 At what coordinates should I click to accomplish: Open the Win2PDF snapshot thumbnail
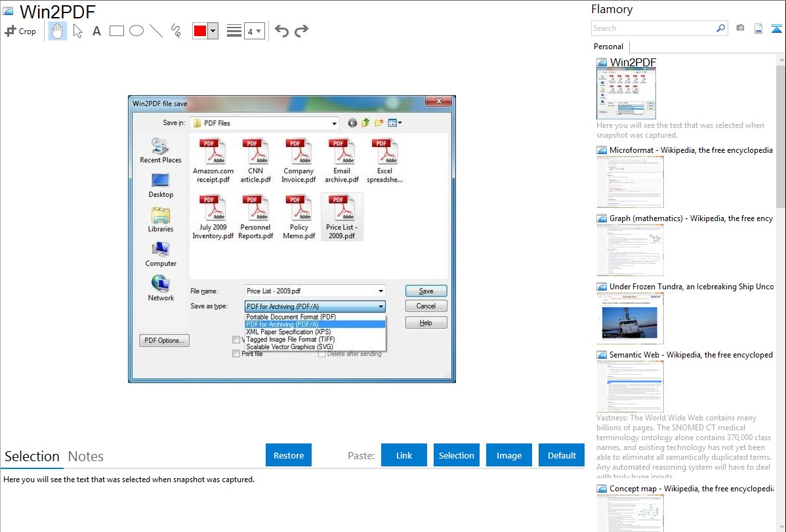(626, 94)
